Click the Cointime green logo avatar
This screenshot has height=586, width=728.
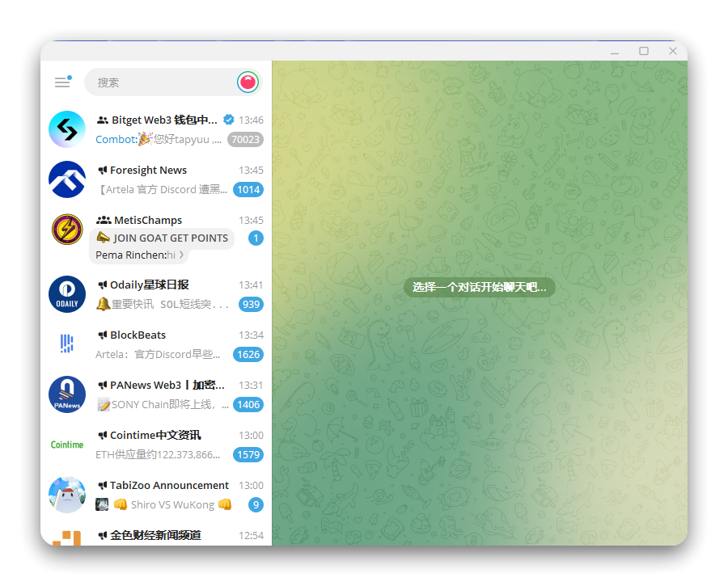pos(66,445)
